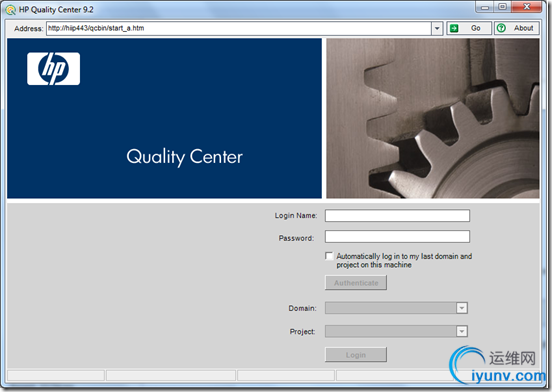The width and height of the screenshot is (552, 392).
Task: Maximize the HP Quality Center window
Action: [x=503, y=7]
